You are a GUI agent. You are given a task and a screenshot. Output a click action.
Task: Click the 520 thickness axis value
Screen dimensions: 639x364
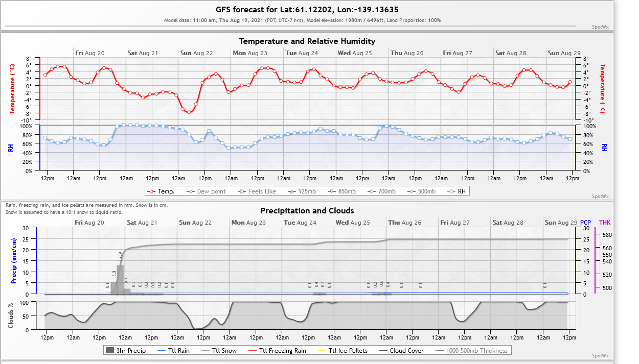pyautogui.click(x=607, y=275)
